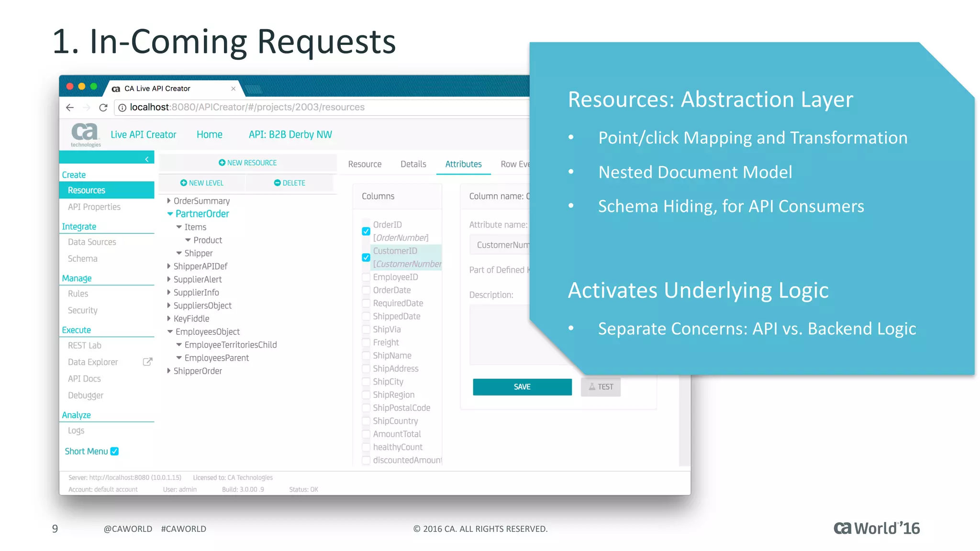Switch to the Details tab
The image size is (980, 551).
[413, 164]
